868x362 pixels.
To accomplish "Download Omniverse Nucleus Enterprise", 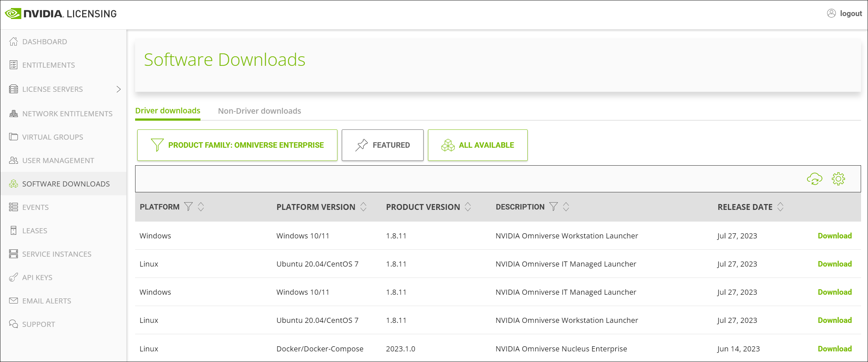I will 834,348.
